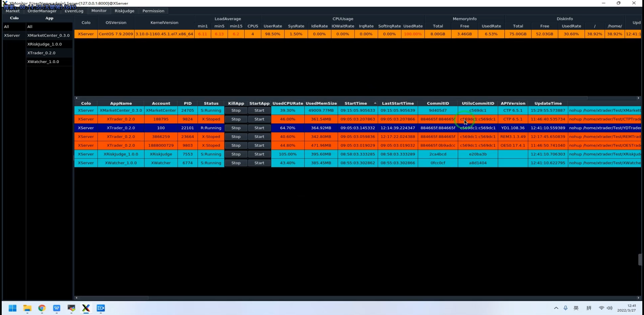Screen dimensions: 644x315
Task: Open the EventLog tab
Action: tap(74, 11)
